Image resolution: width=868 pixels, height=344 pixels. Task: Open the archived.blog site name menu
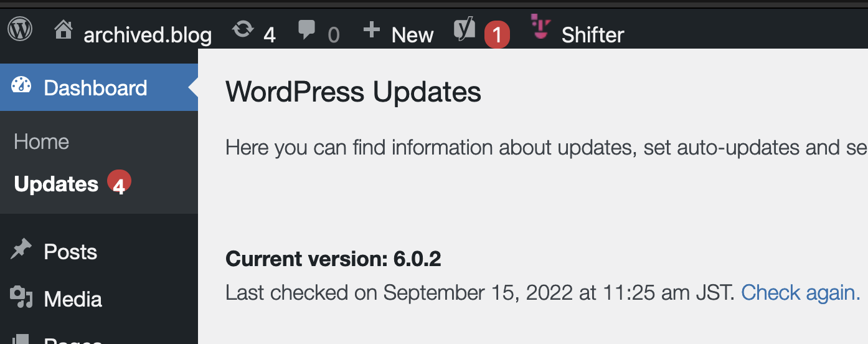[x=148, y=35]
